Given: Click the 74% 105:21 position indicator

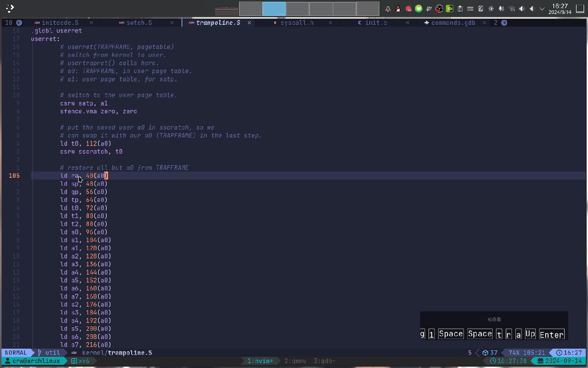Looking at the screenshot, I should [x=527, y=353].
